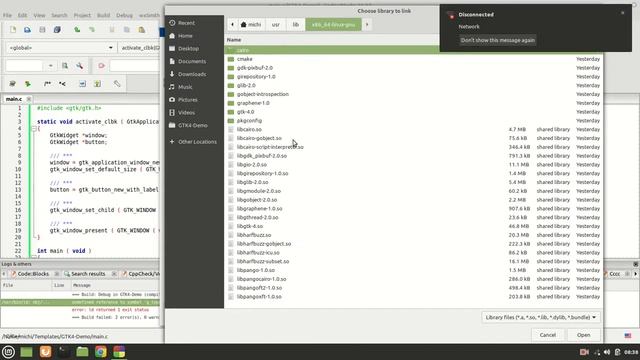This screenshot has height=360, width=640.
Task: Click Open file icon in Code::Blocks toolbar
Action: click(27, 30)
